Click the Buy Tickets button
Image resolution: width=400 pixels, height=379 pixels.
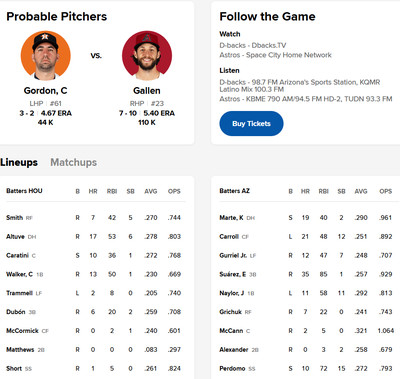(x=251, y=124)
